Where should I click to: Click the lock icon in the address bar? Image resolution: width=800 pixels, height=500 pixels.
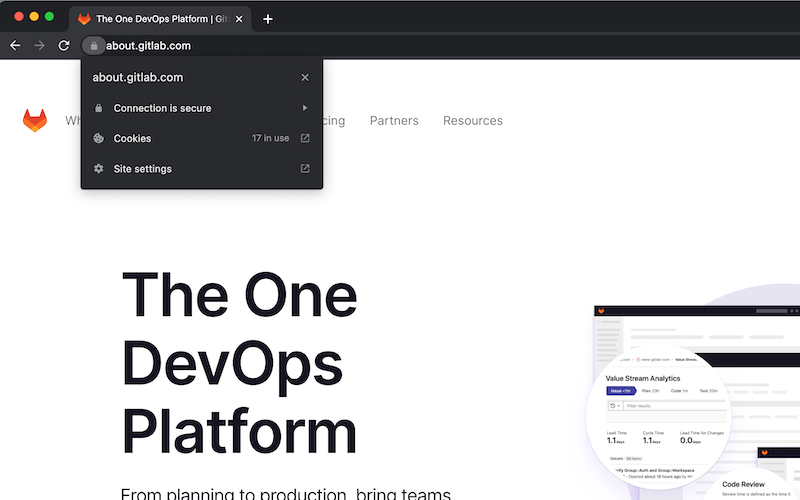(x=94, y=46)
